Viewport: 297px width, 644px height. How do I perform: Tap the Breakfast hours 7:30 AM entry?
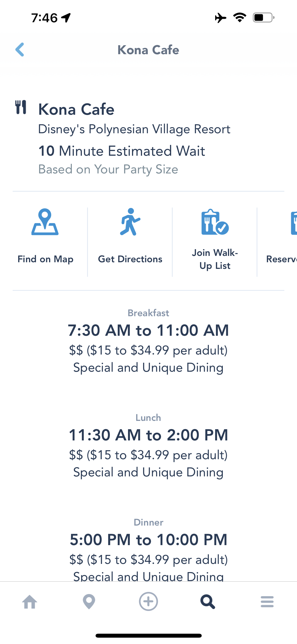[148, 330]
